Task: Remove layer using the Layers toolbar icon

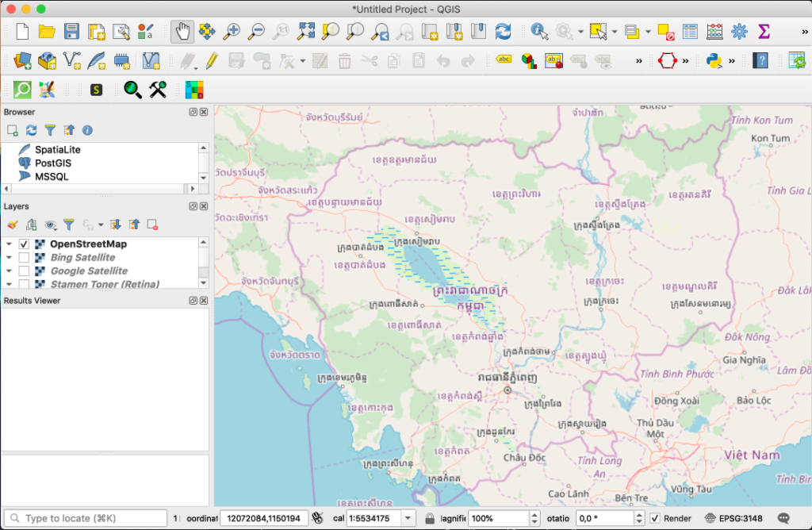Action: pos(152,225)
